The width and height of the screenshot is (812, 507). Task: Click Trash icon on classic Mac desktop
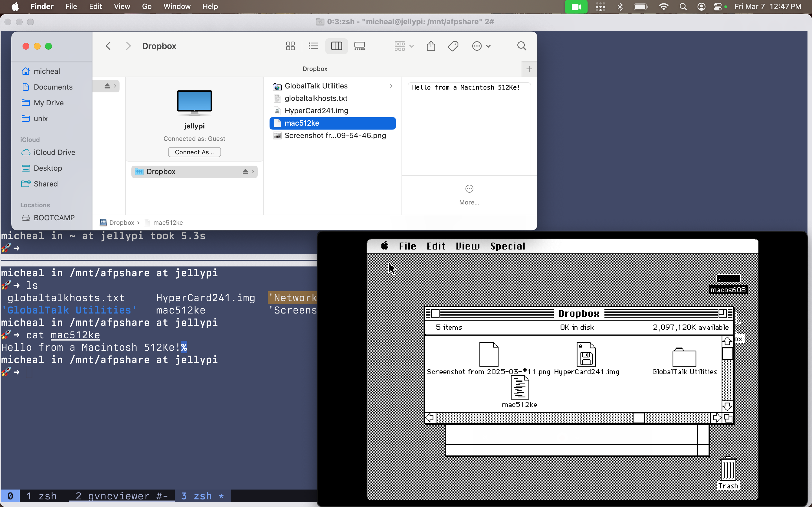pyautogui.click(x=728, y=470)
